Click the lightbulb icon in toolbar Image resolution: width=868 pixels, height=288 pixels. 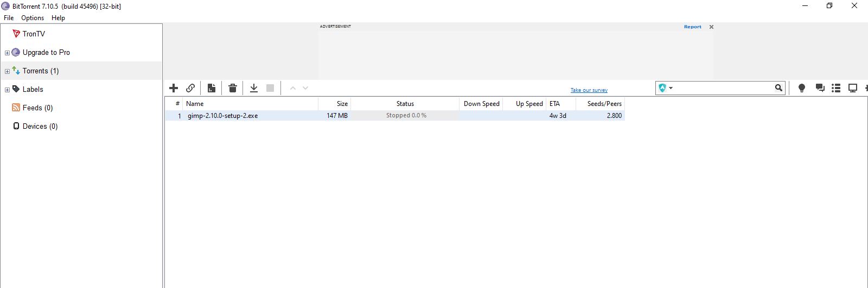point(802,88)
